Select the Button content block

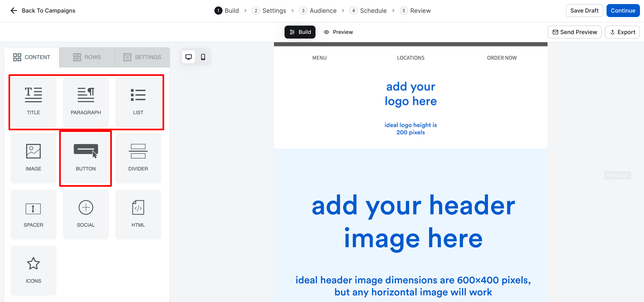coord(86,158)
